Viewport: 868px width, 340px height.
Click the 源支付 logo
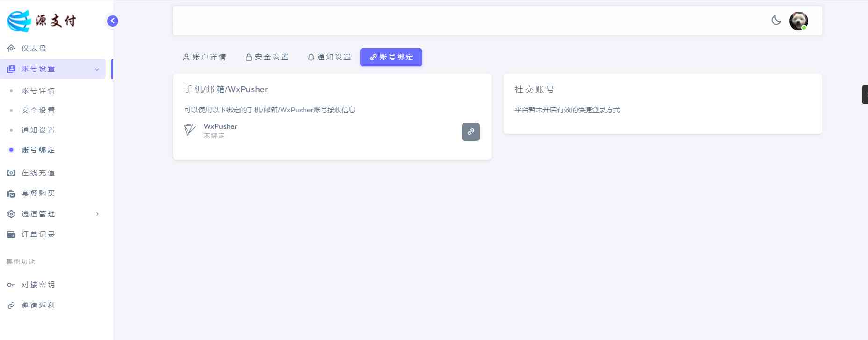coord(42,21)
